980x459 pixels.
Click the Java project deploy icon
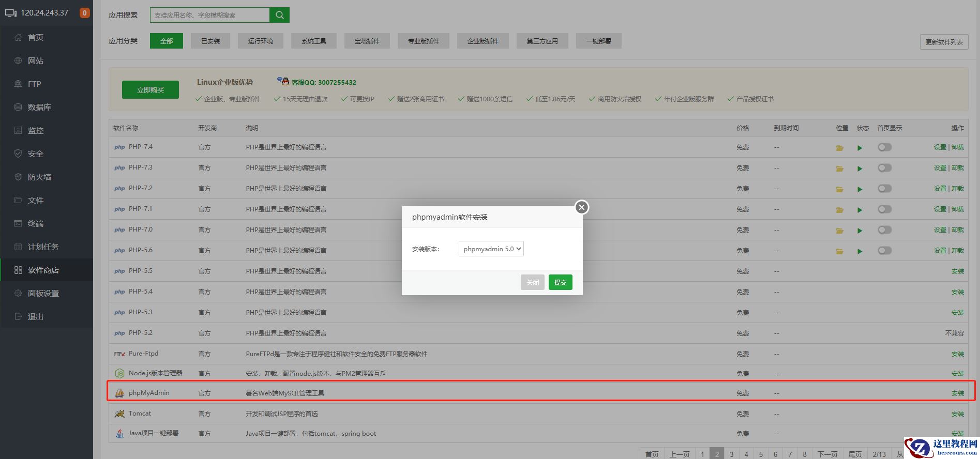pyautogui.click(x=119, y=434)
